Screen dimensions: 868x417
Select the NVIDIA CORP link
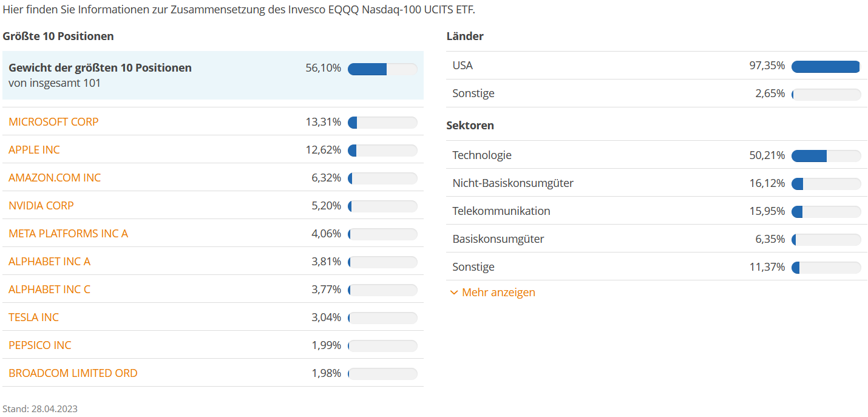pos(41,206)
